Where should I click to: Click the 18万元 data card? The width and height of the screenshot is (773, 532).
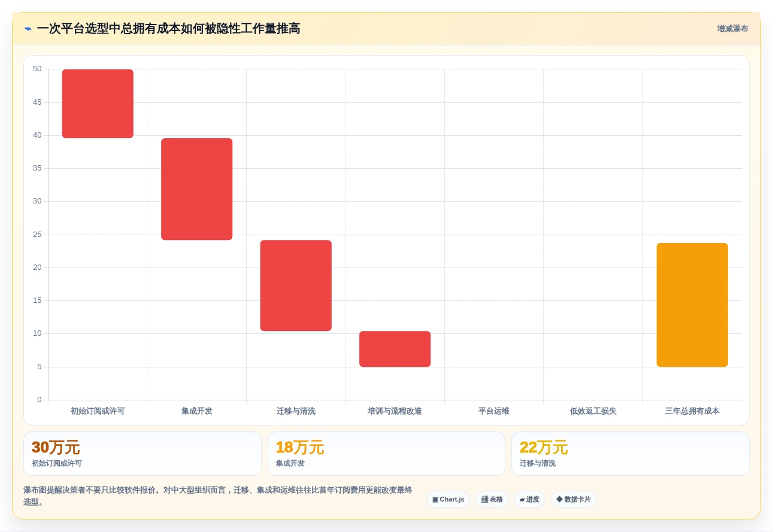tap(386, 454)
